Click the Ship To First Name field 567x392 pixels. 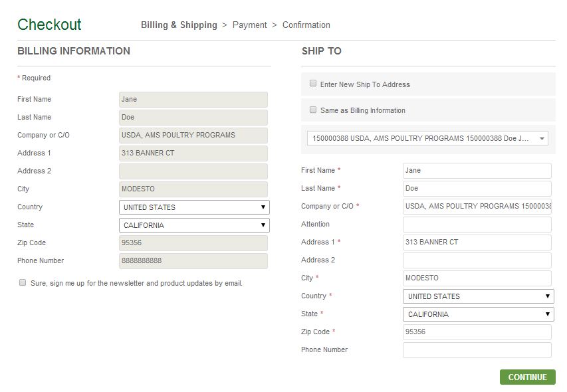pos(477,171)
